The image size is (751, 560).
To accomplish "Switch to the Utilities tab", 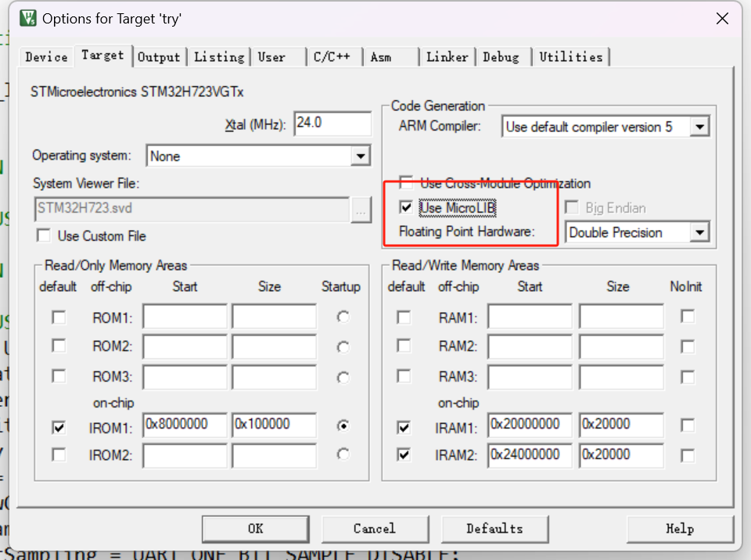I will click(x=571, y=57).
